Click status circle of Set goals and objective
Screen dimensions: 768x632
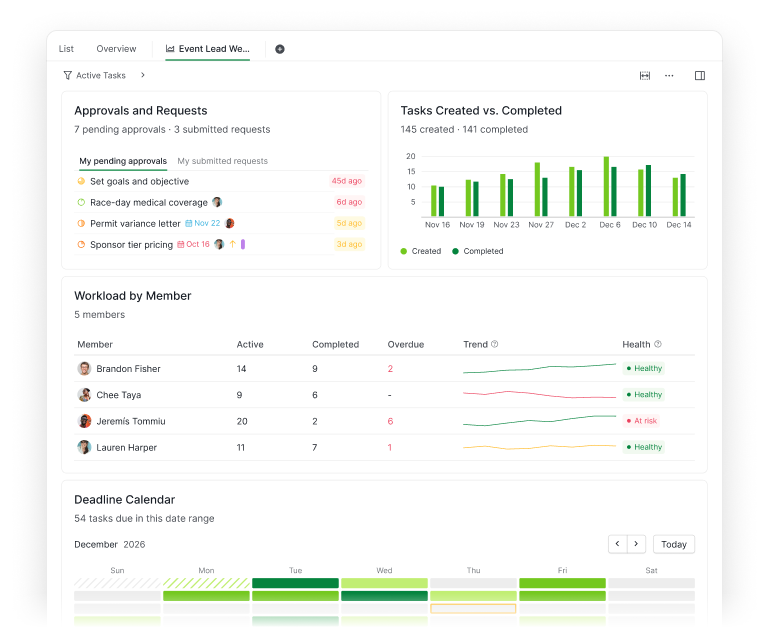[81, 181]
